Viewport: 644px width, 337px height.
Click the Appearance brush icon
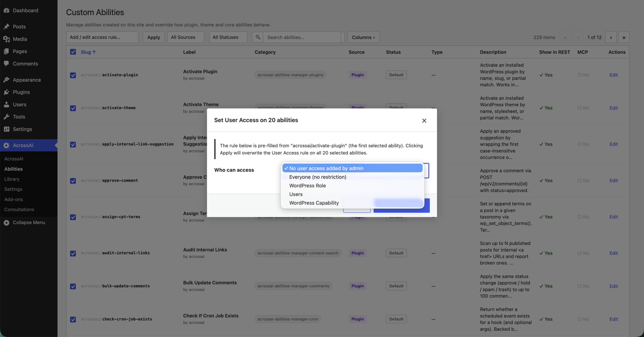7,80
